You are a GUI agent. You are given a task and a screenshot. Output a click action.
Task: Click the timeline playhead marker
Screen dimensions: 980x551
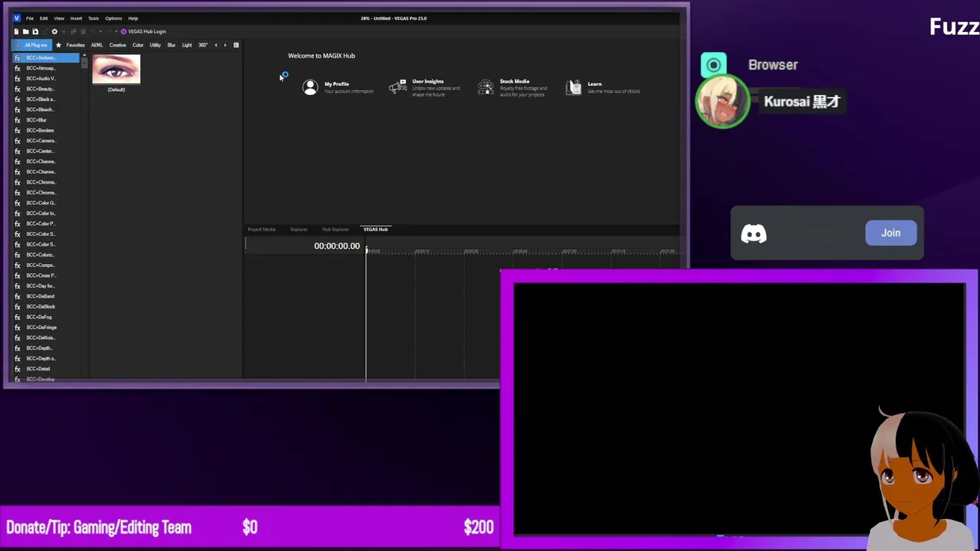(x=367, y=249)
